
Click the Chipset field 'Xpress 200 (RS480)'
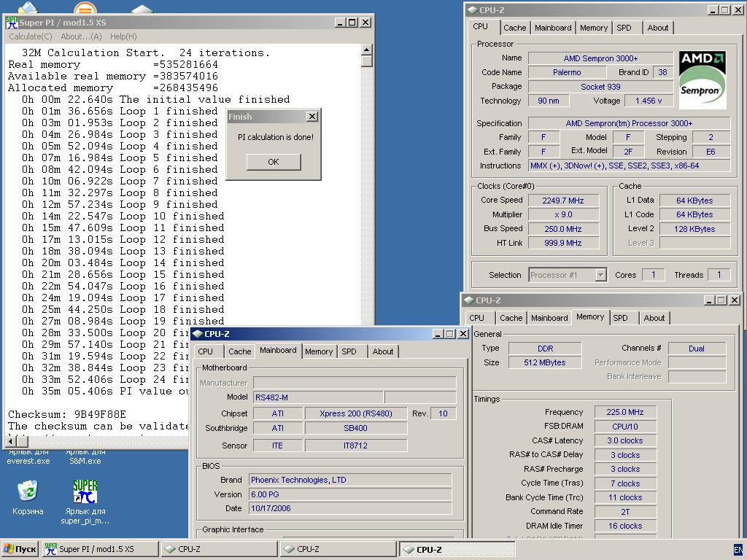tap(356, 414)
